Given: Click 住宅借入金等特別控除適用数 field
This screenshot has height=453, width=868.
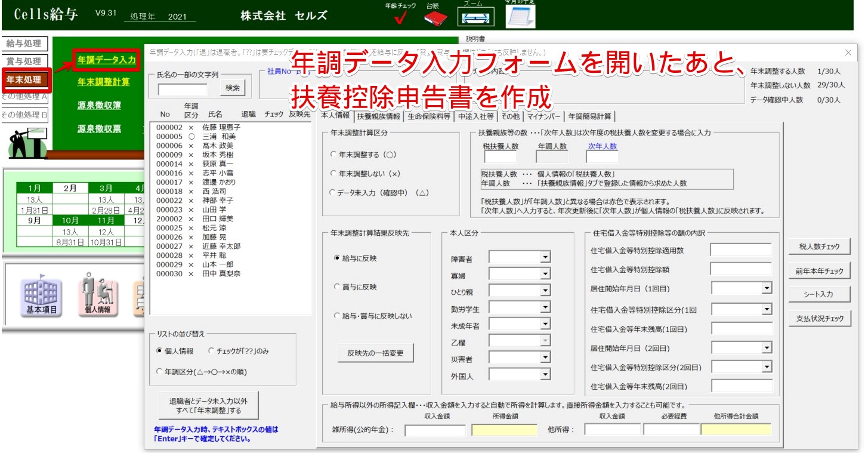Looking at the screenshot, I should coord(741,249).
